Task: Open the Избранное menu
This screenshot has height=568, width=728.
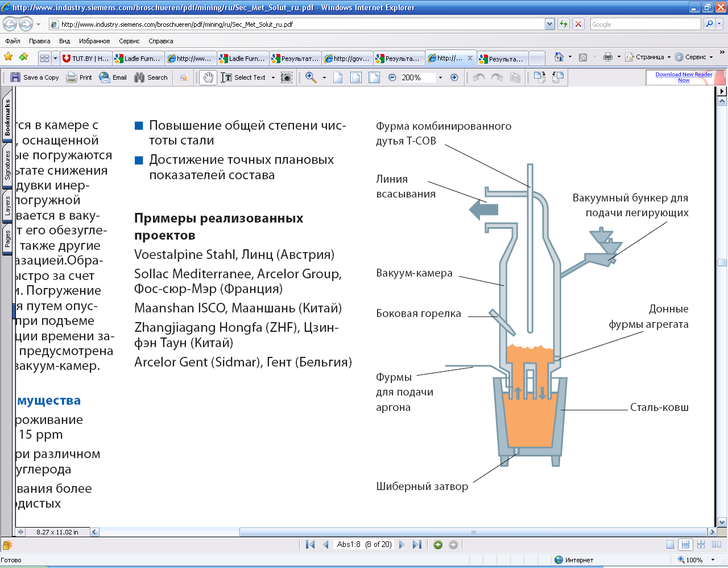Action: [94, 41]
